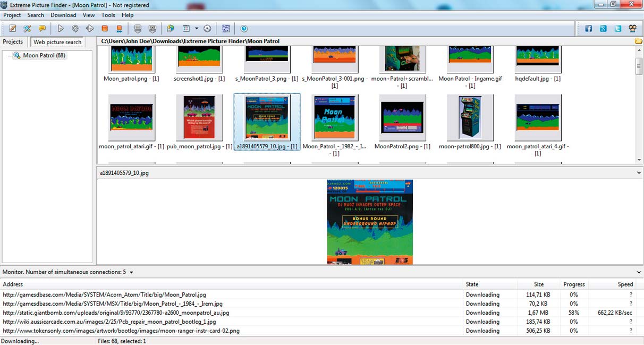This screenshot has height=345, width=644.
Task: Click the thumbnail view grid icon
Action: point(186,29)
